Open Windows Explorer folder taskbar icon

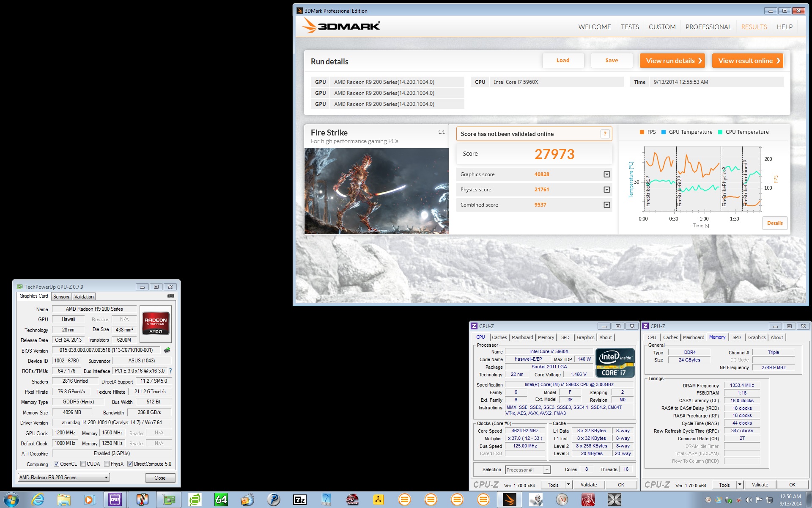coord(64,500)
